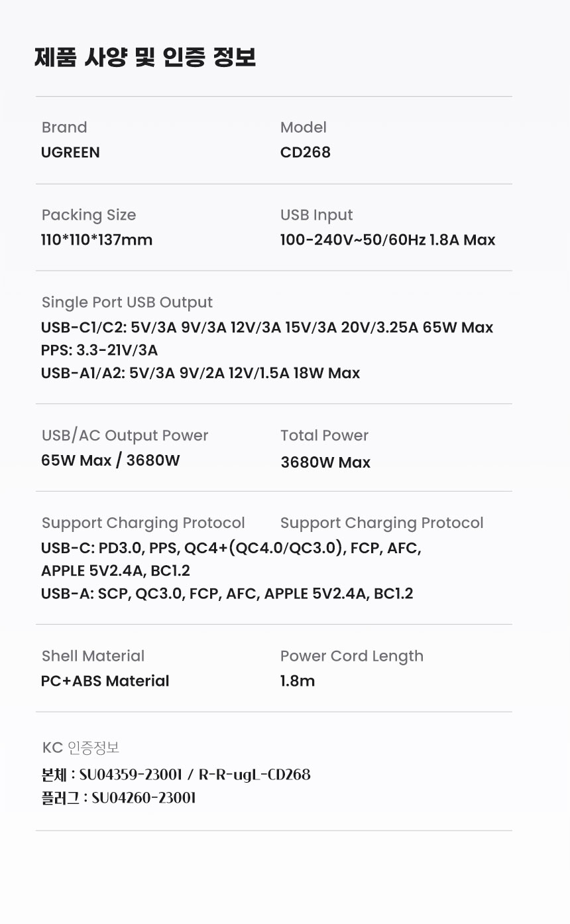Click the USB Input label
The width and height of the screenshot is (570, 924).
316,215
